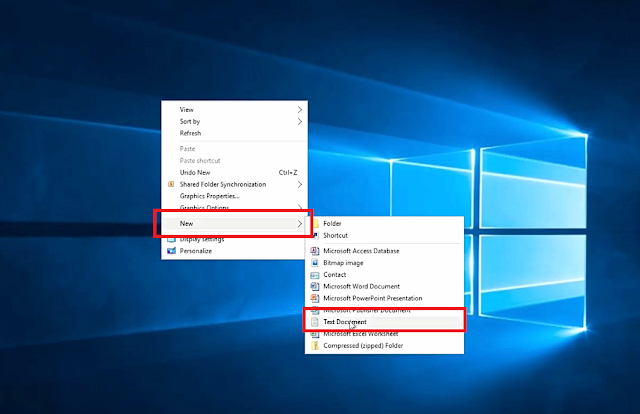Expand the Sort by submenu arrow
This screenshot has height=414, width=640.
[x=300, y=121]
